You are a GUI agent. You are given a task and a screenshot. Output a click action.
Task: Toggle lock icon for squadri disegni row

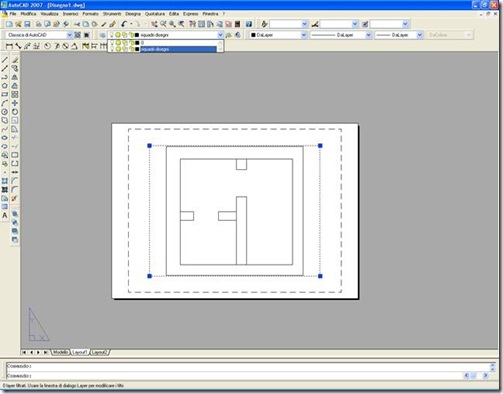click(132, 49)
